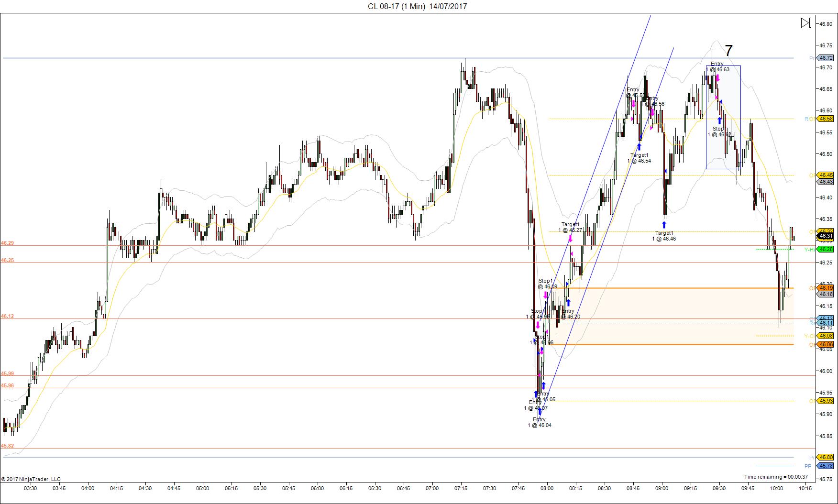Click the 10:15 time axis label
The image size is (838, 504).
(x=805, y=488)
